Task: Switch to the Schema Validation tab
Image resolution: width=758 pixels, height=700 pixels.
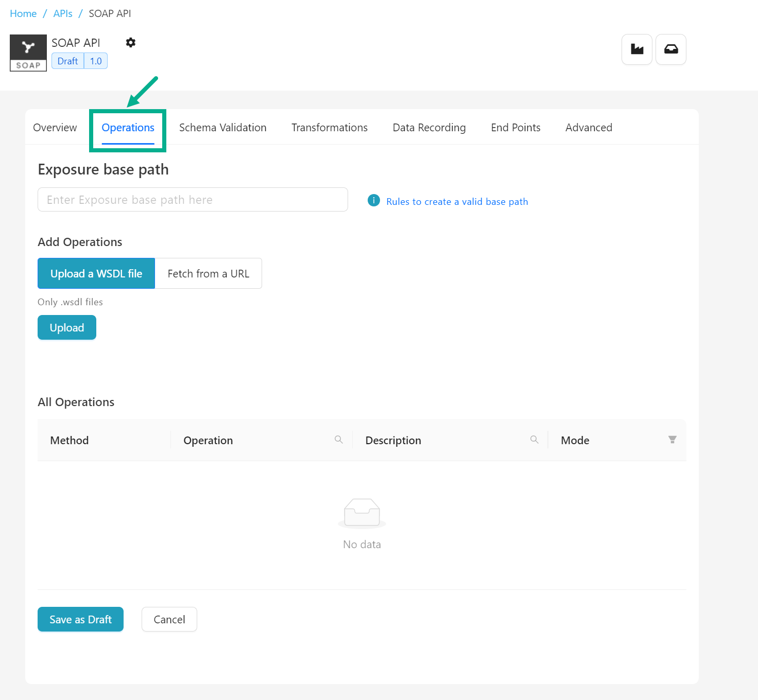Action: click(222, 128)
